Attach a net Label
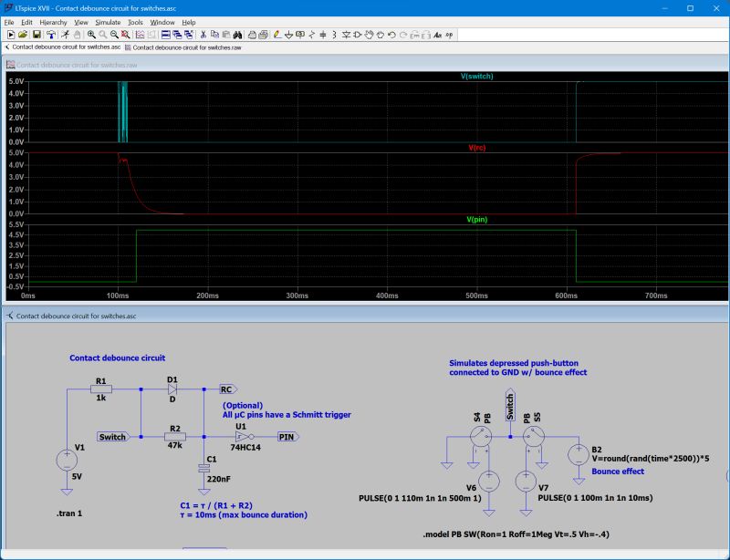 tap(300, 36)
